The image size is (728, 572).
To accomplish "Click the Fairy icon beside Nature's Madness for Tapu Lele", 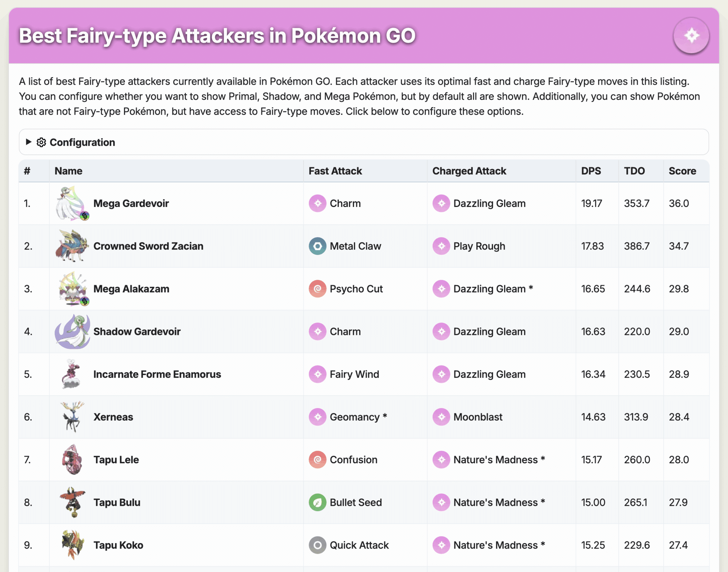I will point(441,459).
